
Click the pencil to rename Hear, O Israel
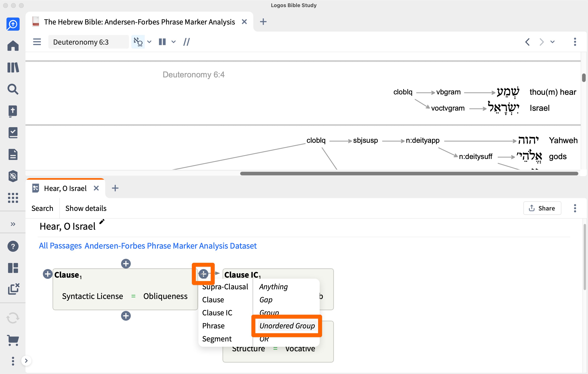tap(102, 221)
